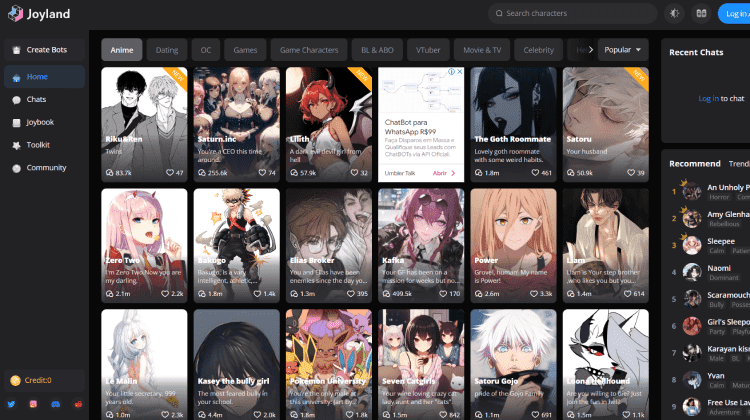750x420 pixels.
Task: Show more categories with right arrow
Action: point(591,50)
